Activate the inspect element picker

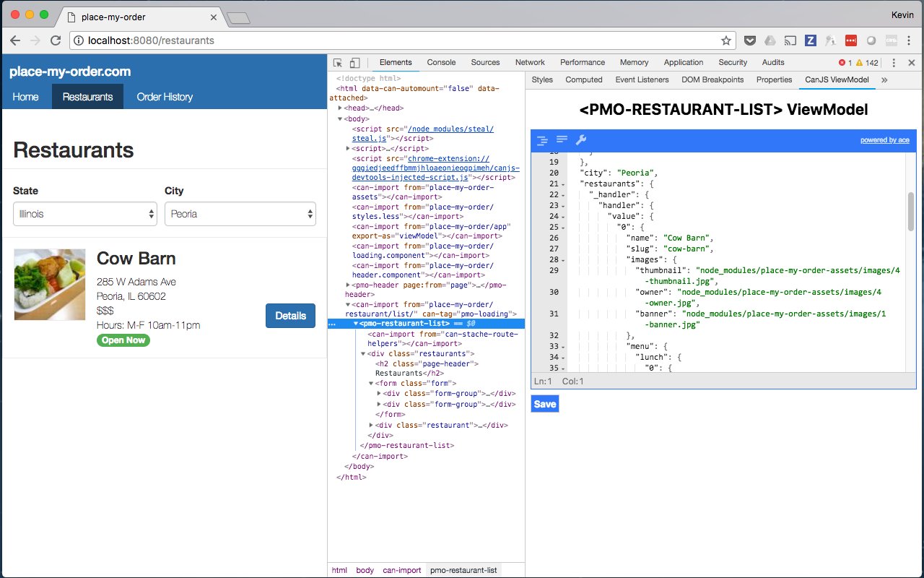(338, 63)
